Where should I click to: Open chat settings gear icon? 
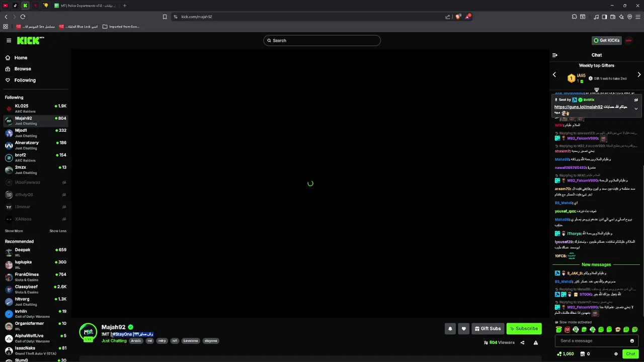[x=616, y=354]
